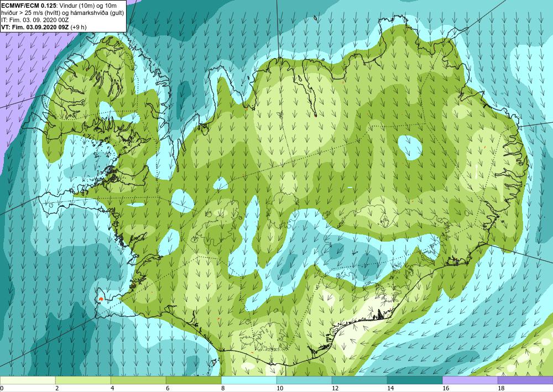Click the legend scale label "16"
This screenshot has height=392, width=553.
446,388
